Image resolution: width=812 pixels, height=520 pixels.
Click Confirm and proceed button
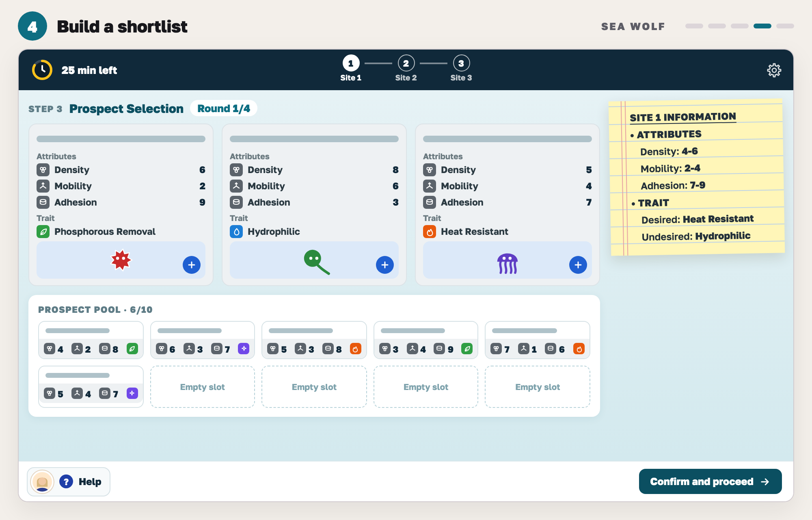point(710,481)
